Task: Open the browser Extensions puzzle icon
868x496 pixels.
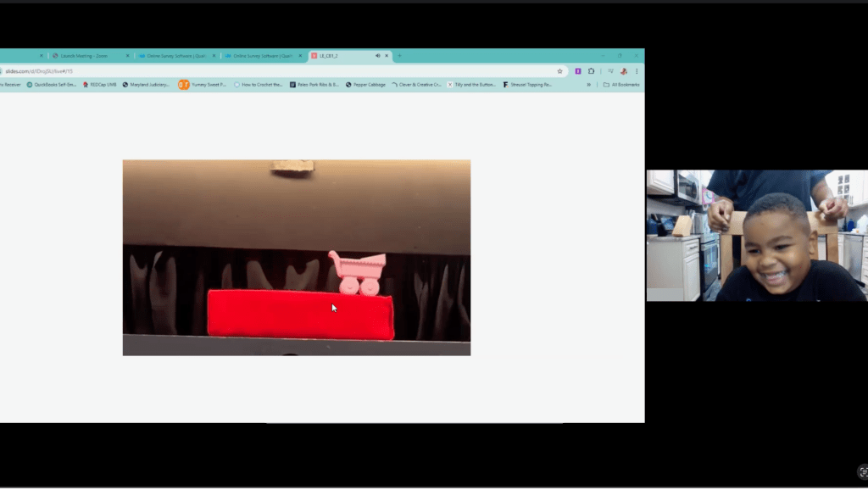Action: 591,71
